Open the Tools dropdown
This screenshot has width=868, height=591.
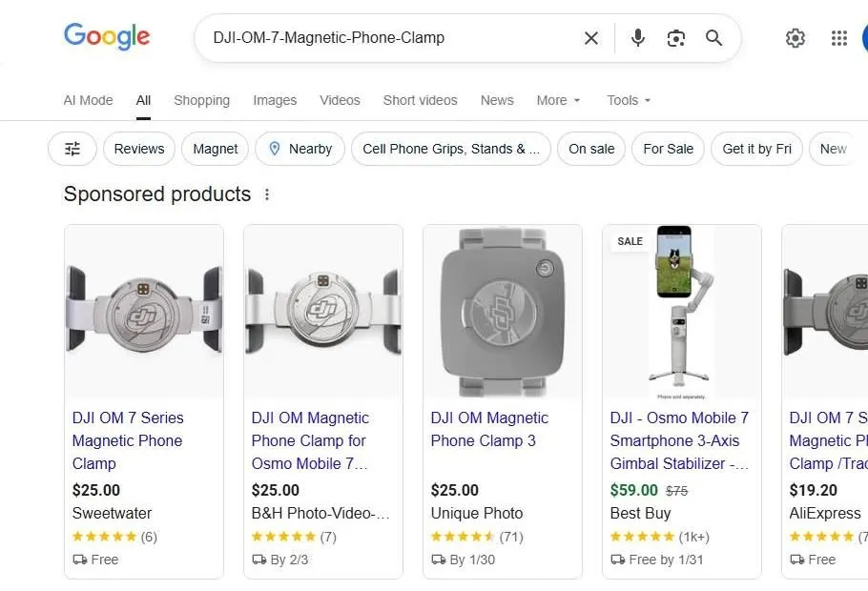pyautogui.click(x=628, y=100)
